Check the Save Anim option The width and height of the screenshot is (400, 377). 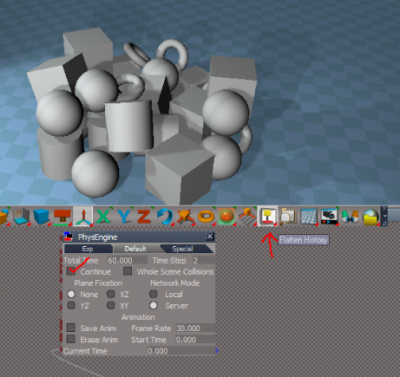click(x=71, y=328)
